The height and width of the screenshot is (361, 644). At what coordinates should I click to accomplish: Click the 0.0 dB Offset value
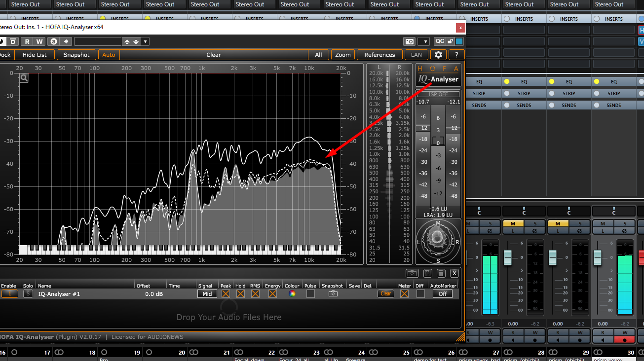154,294
